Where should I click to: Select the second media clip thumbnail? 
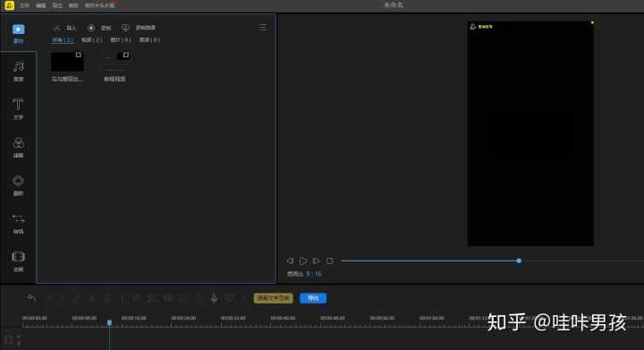click(115, 62)
